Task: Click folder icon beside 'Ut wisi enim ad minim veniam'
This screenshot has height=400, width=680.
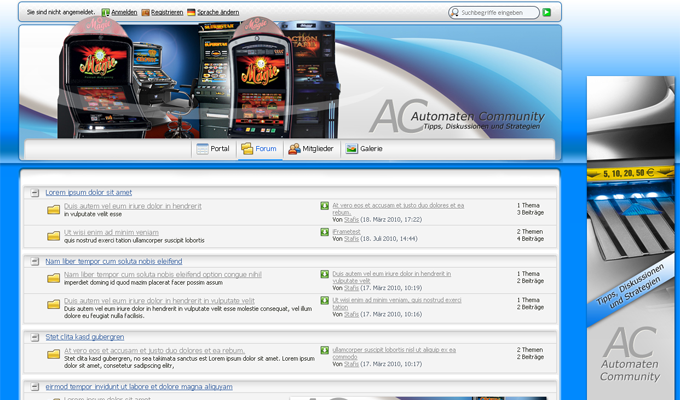Action: [x=53, y=236]
